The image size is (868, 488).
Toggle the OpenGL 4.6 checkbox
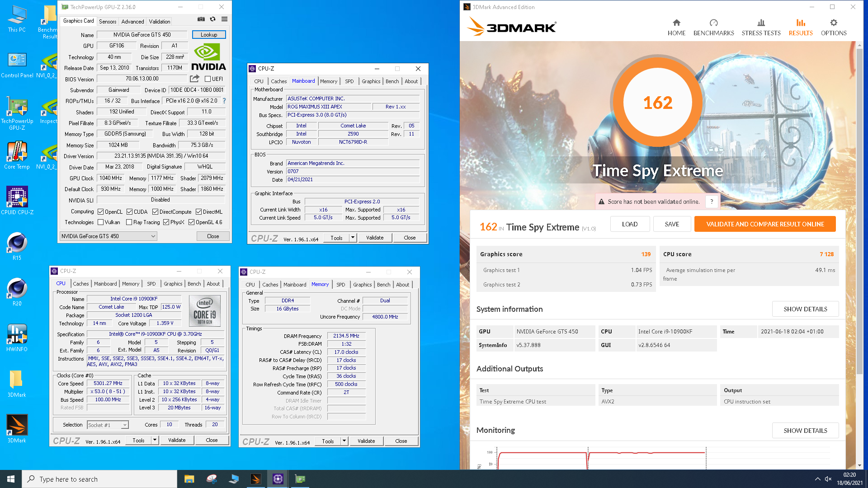point(191,222)
